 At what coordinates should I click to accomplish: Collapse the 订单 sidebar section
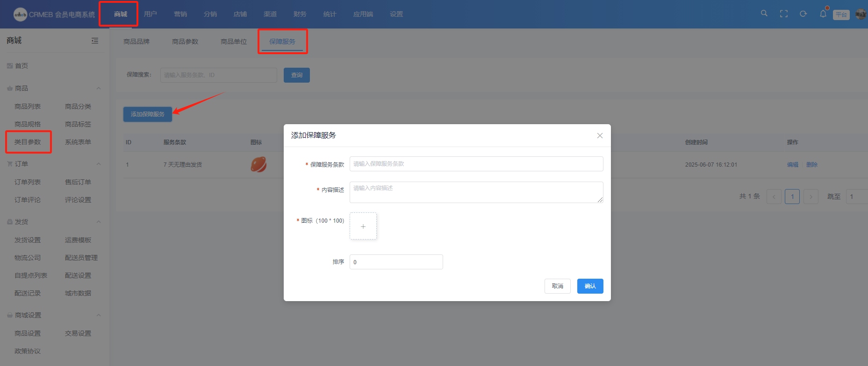pyautogui.click(x=99, y=164)
